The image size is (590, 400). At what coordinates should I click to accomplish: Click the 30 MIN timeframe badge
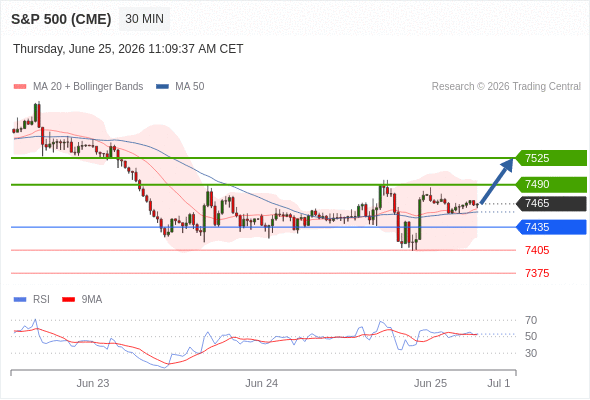tap(144, 19)
